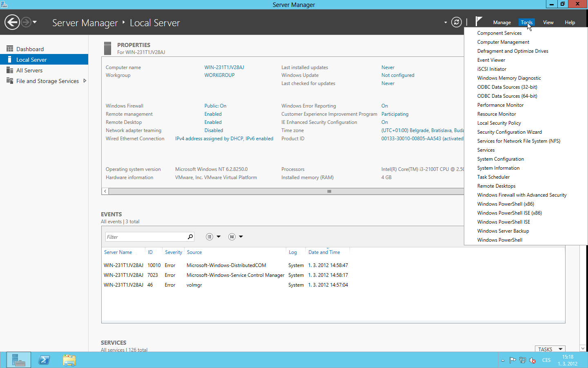Open the View menu
Image resolution: width=588 pixels, height=368 pixels.
(x=548, y=22)
